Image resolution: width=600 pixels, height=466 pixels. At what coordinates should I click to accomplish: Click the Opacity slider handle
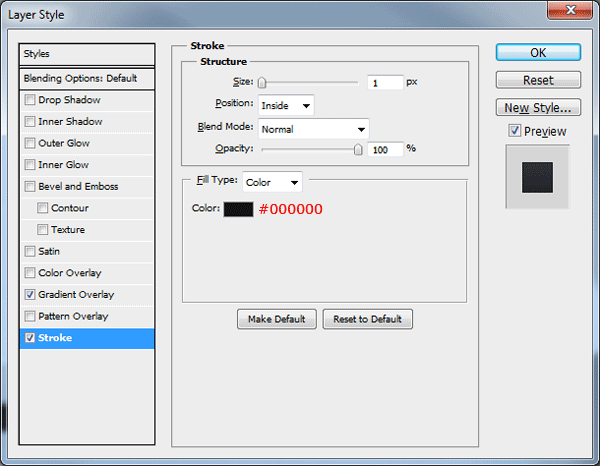[358, 149]
